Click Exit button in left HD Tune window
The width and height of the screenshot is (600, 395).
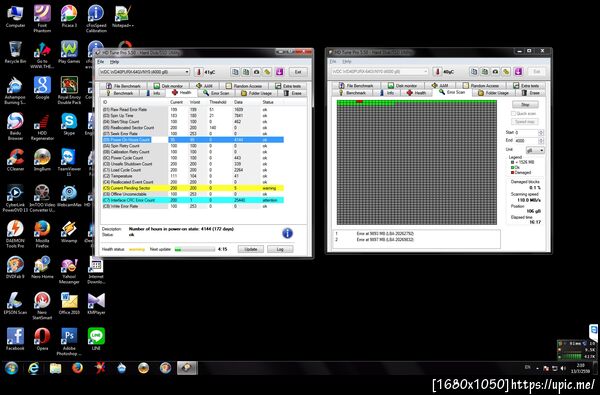coord(298,72)
